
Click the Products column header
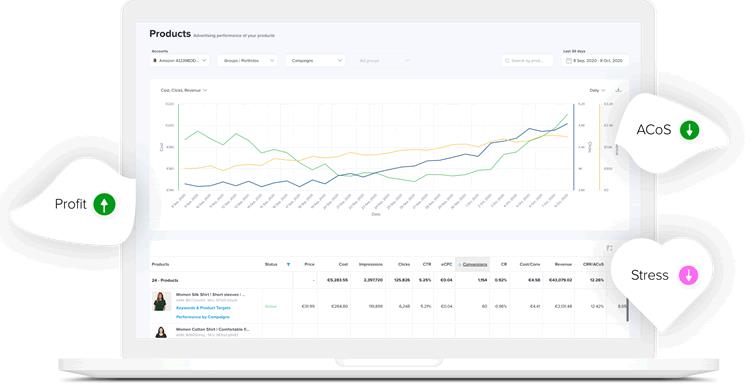tap(160, 265)
